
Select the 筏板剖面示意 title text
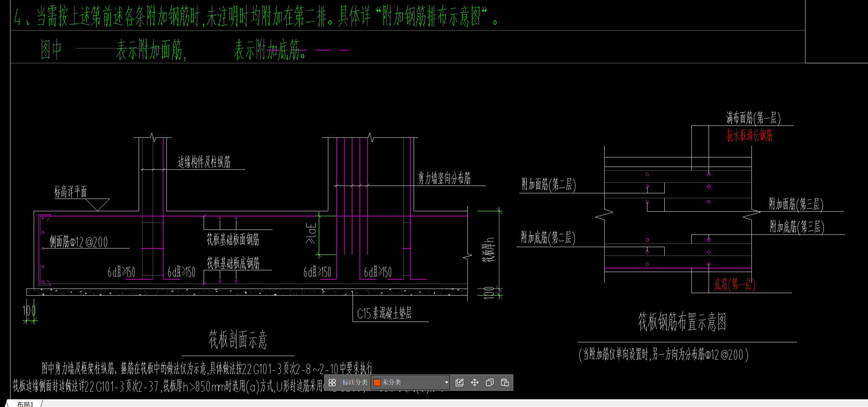point(238,340)
